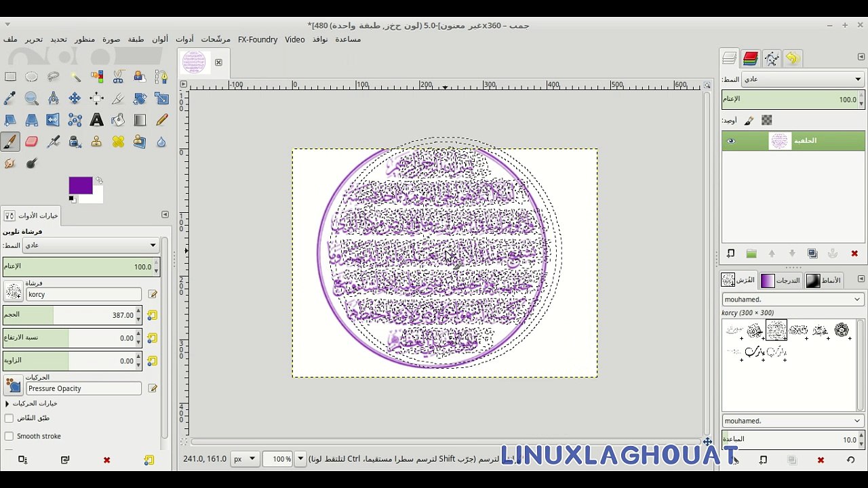Select the Crop knife tool
The width and height of the screenshot is (868, 488).
[119, 98]
